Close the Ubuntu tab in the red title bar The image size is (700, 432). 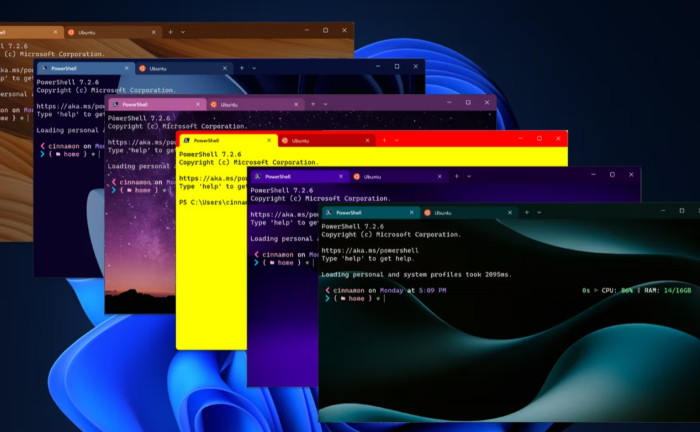[367, 141]
